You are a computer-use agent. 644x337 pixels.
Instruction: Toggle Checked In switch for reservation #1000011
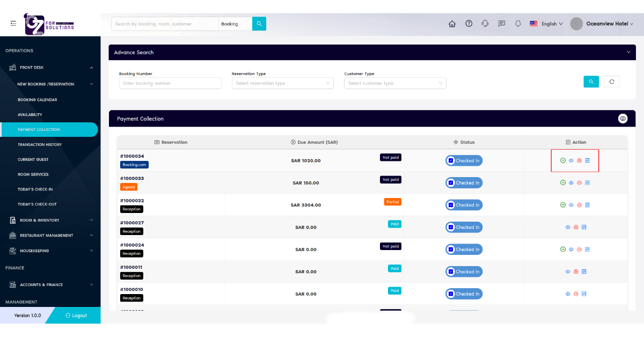(x=464, y=272)
